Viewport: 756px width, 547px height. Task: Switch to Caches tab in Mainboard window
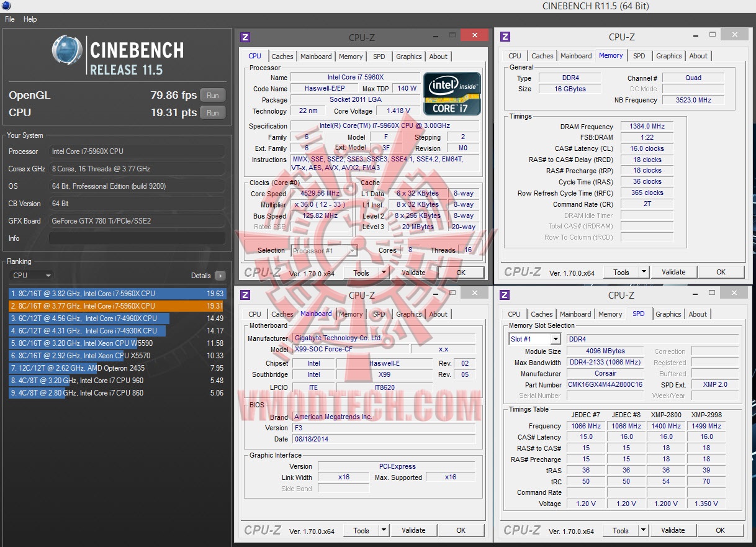pos(282,314)
